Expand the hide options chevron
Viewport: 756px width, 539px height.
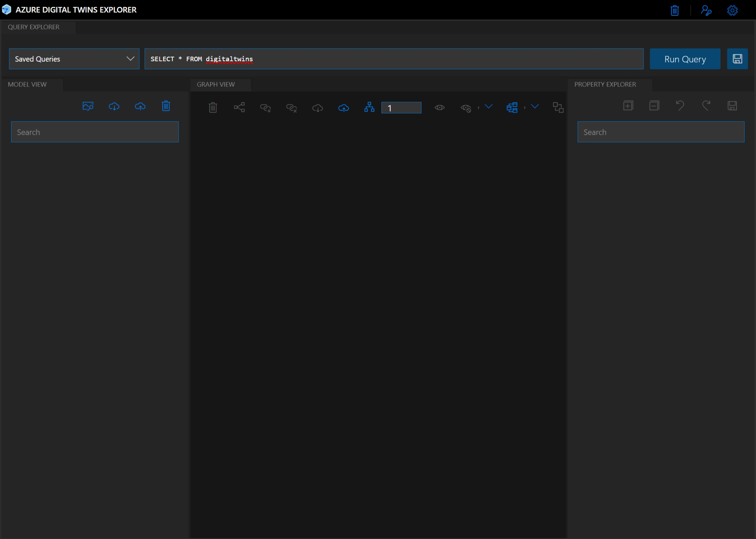click(489, 106)
